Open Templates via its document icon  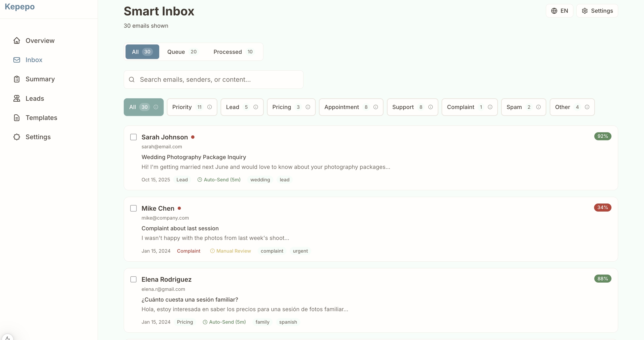[x=17, y=118]
